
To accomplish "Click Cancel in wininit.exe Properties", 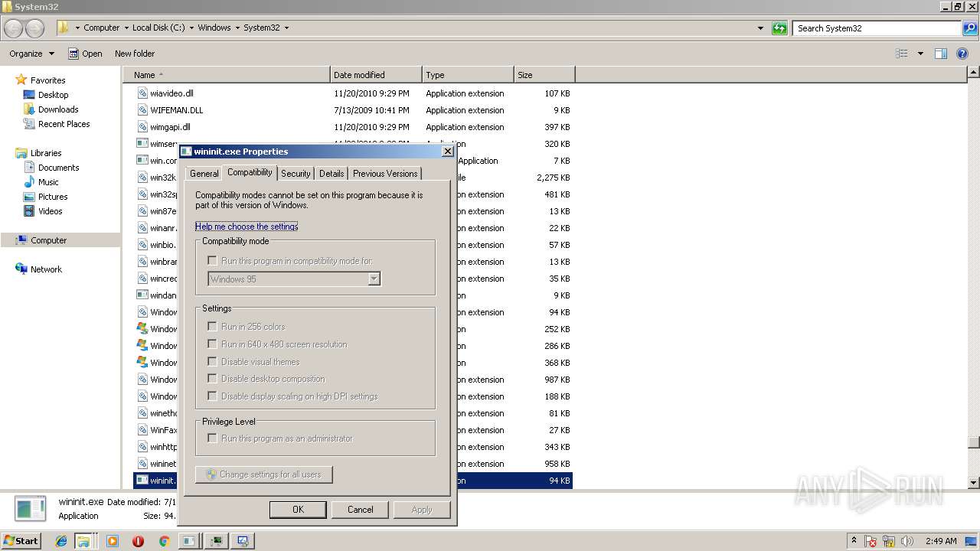I will (360, 510).
